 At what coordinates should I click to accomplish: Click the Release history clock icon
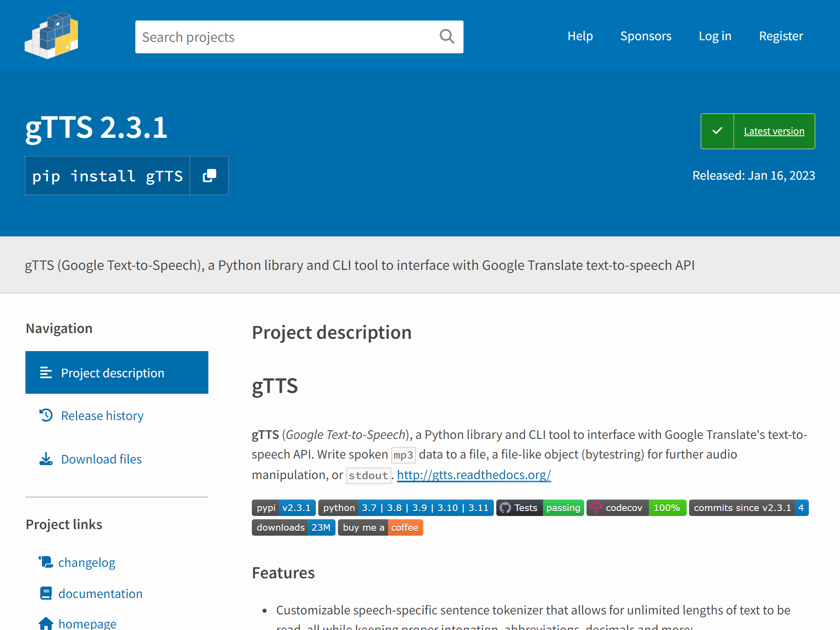click(x=46, y=415)
